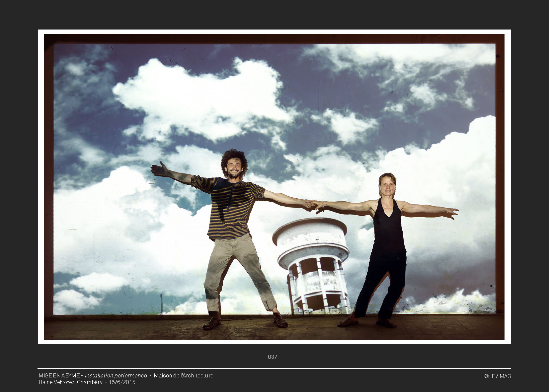Click the Maison de l'Architecture text
549x392 pixels.
click(x=184, y=375)
